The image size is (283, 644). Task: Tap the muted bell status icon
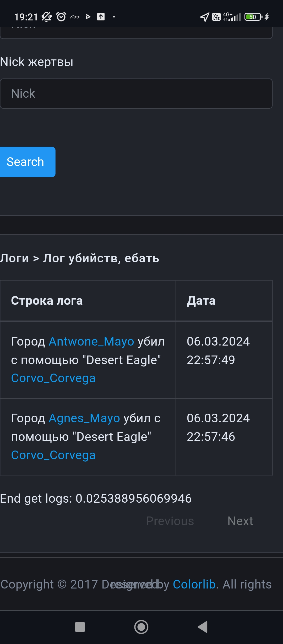[x=47, y=17]
